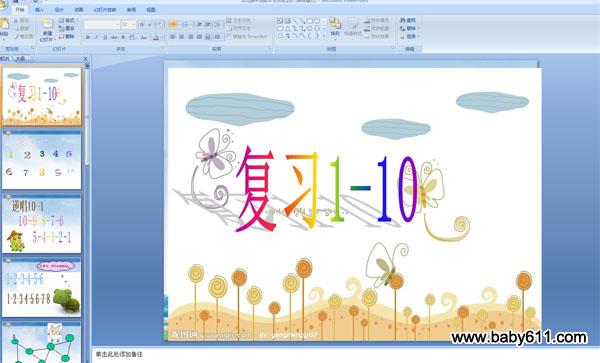Click the bulleted list icon
Screen dimensions: 600x363
(x=173, y=24)
